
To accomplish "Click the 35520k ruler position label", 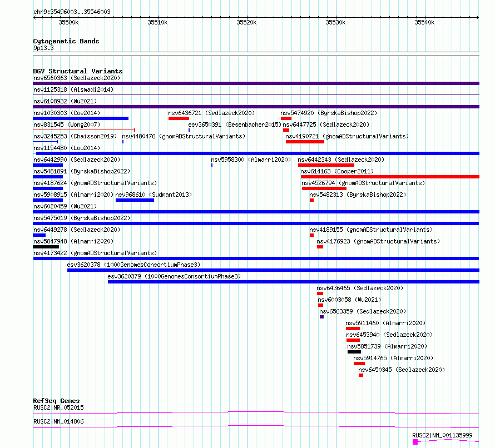I will pyautogui.click(x=246, y=22).
